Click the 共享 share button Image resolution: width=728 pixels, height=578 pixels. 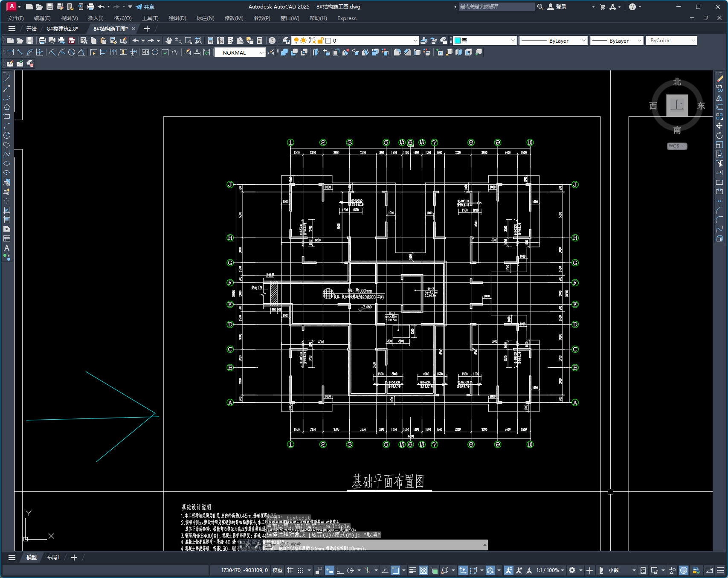(x=145, y=7)
